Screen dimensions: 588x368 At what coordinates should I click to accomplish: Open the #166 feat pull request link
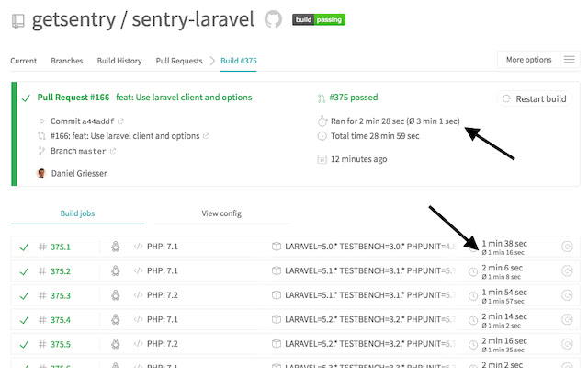point(125,136)
